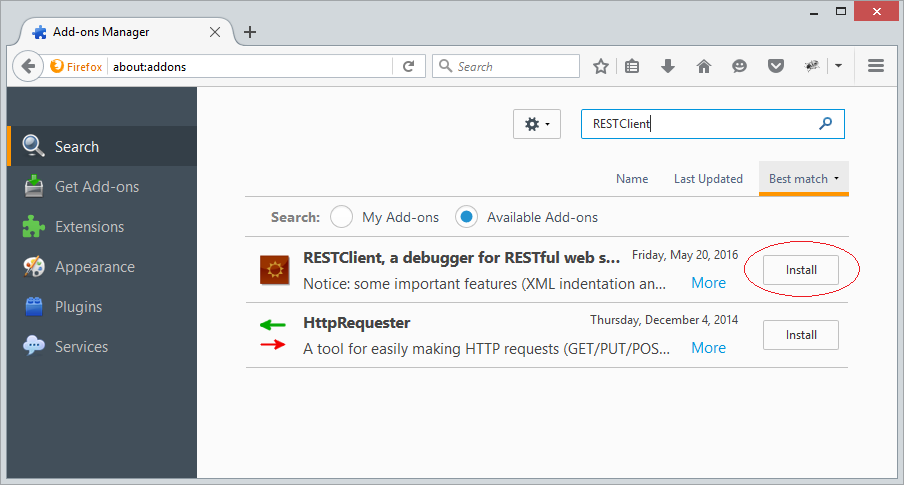Bookmark this page with star icon
The height and width of the screenshot is (485, 904).
[x=601, y=66]
